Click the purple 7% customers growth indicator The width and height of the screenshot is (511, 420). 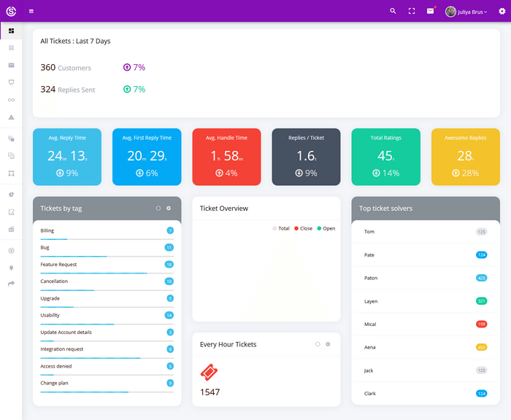coord(134,67)
